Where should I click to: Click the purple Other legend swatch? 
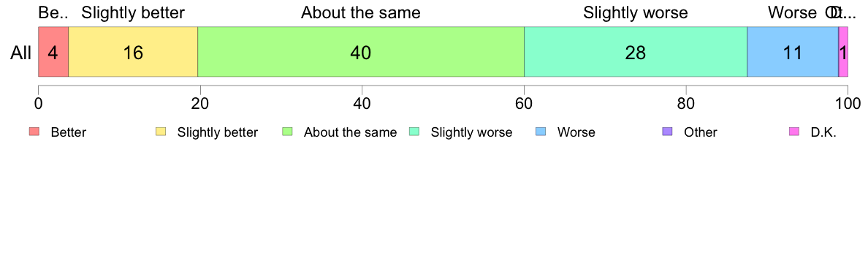pos(668,132)
